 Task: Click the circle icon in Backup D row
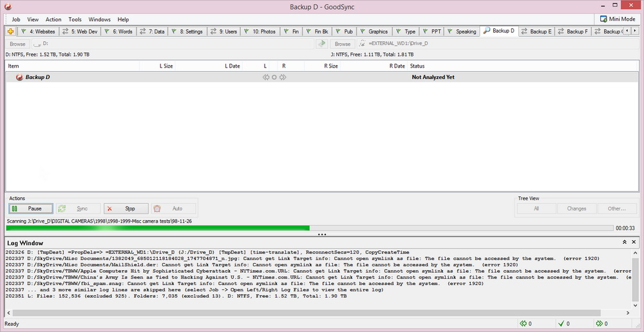[274, 77]
